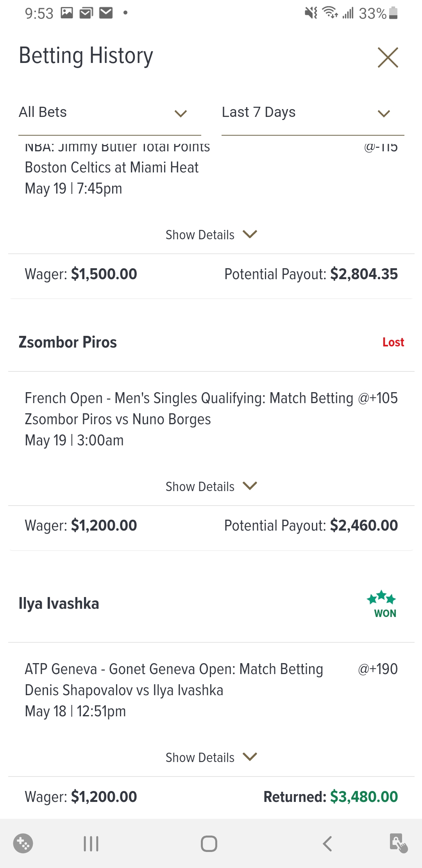The height and width of the screenshot is (868, 422).
Task: Tap the Android back arrow
Action: click(327, 843)
